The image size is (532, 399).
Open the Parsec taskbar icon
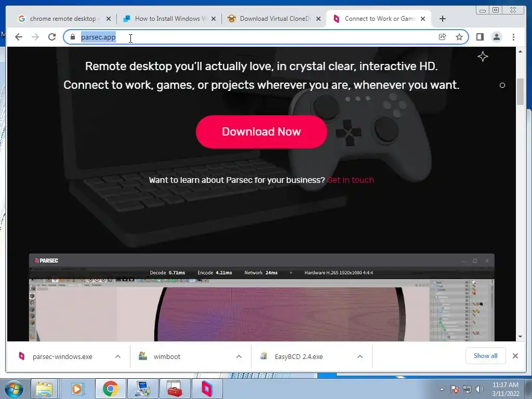(207, 389)
